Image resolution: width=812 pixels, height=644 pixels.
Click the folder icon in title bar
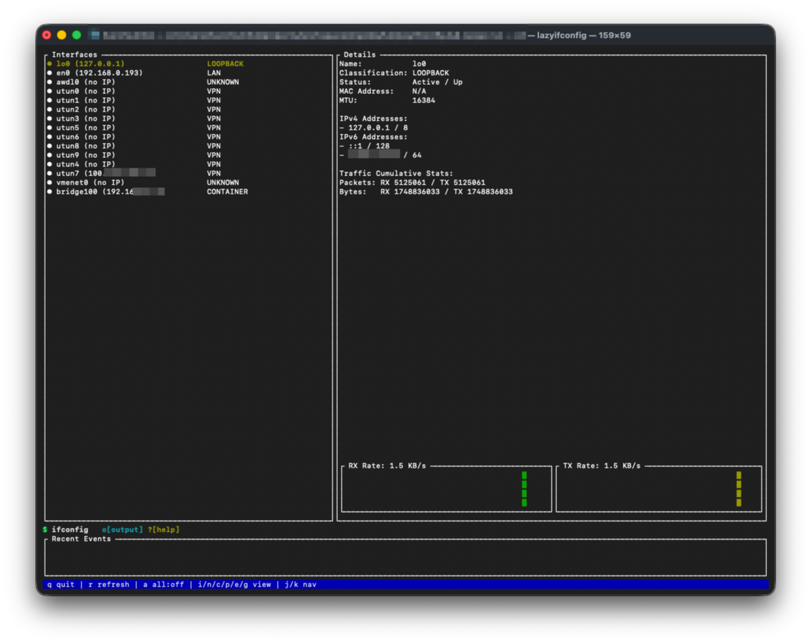click(95, 35)
